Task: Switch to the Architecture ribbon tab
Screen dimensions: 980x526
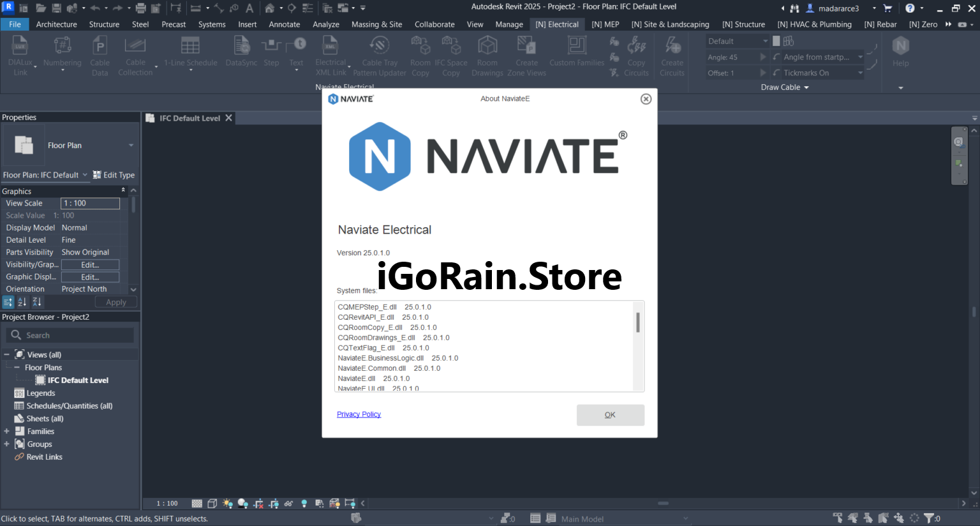Action: tap(56, 24)
